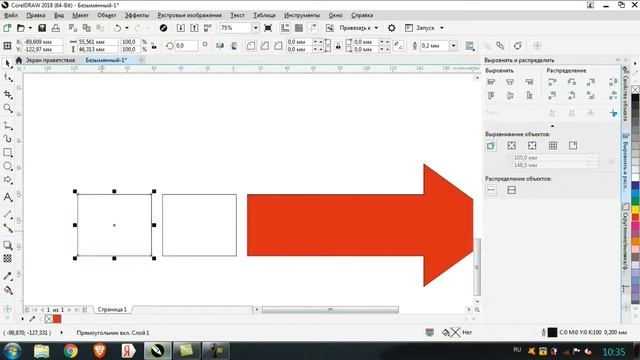Click the rotation angle input field
Screen dimensions: 640x360
pos(186,46)
